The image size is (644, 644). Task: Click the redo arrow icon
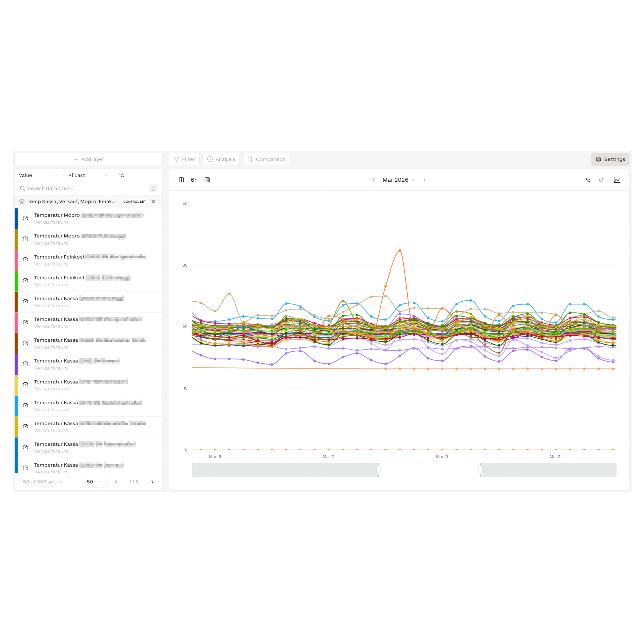[x=601, y=180]
